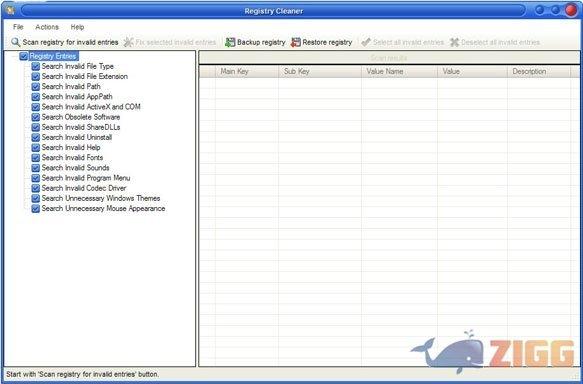Click the app icon in title bar
The image size is (583, 384).
click(x=10, y=11)
